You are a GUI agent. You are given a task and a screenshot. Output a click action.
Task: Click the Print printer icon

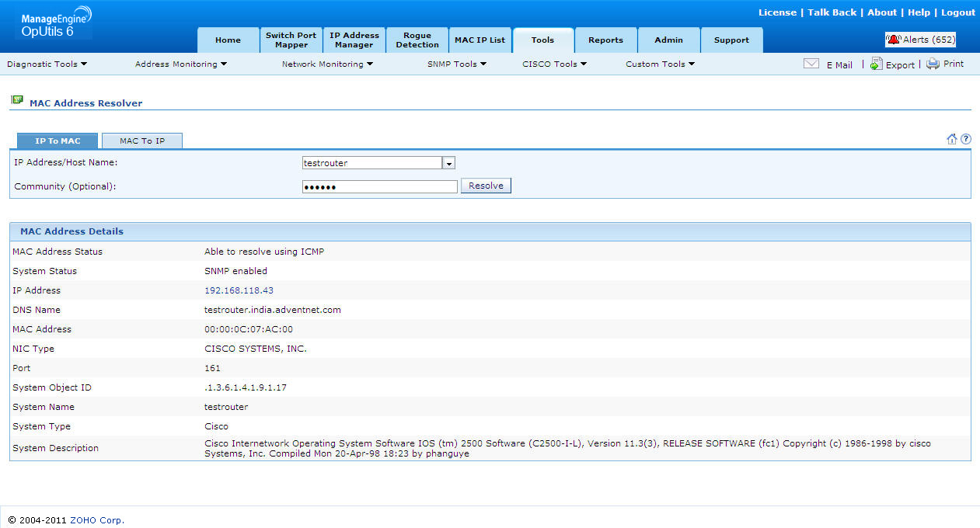pyautogui.click(x=933, y=64)
